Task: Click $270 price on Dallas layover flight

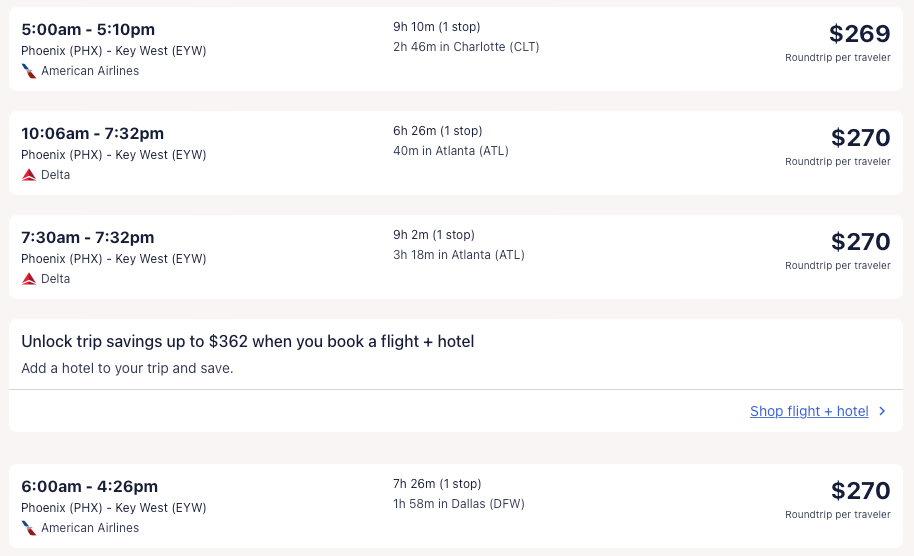Action: tap(860, 491)
